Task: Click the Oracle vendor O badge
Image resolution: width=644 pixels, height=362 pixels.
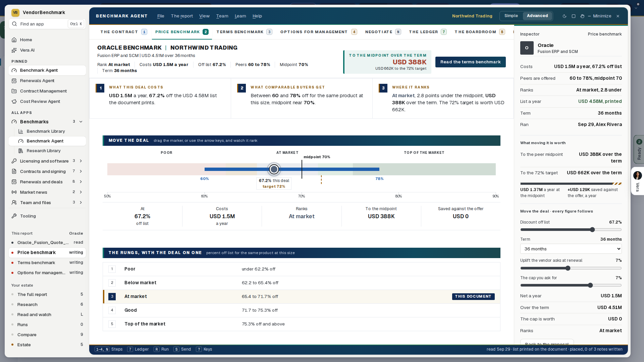Action: coord(527,48)
